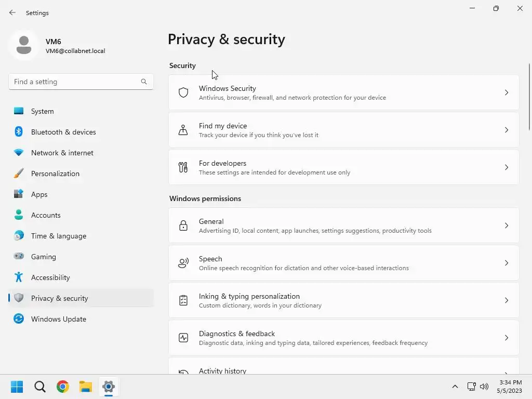This screenshot has height=399, width=532.
Task: Open File Explorer from the taskbar
Action: 86,387
